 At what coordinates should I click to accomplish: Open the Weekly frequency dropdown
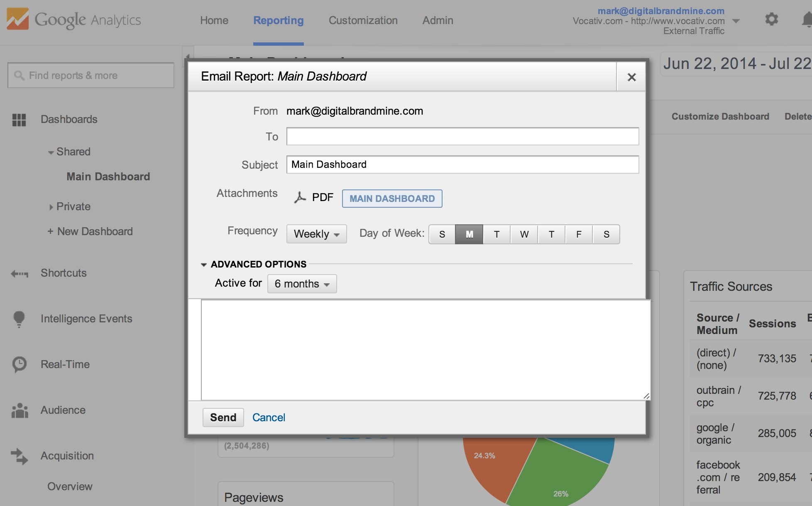coord(316,234)
